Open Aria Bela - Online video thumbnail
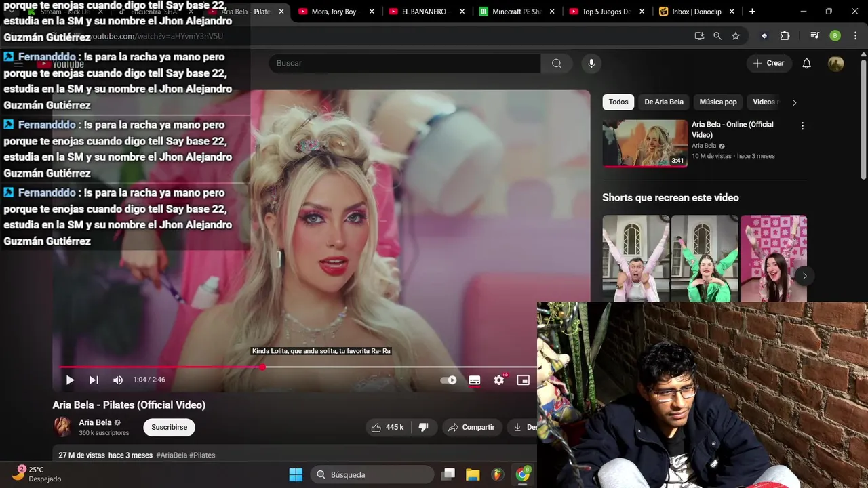This screenshot has width=868, height=488. (x=646, y=143)
